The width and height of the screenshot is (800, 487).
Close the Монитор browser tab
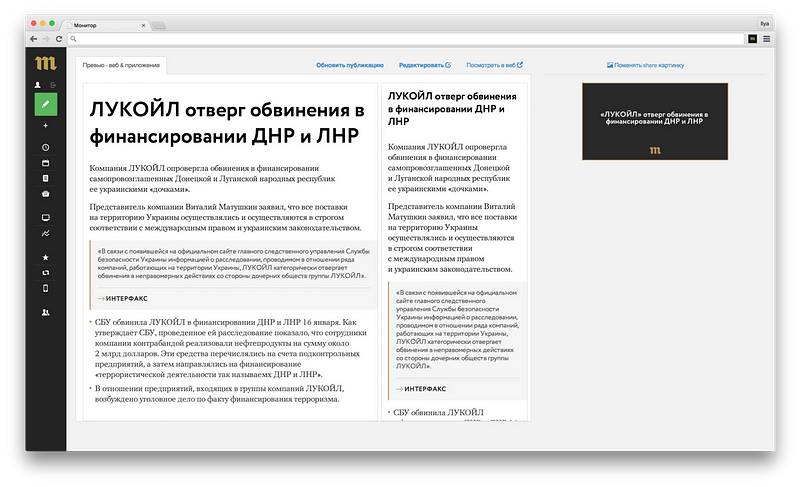143,25
